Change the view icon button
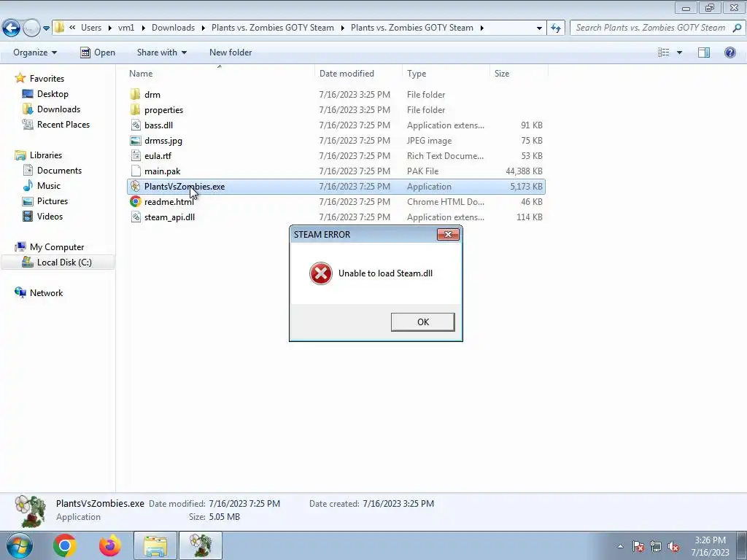Screen dimensions: 747x560 click(663, 52)
